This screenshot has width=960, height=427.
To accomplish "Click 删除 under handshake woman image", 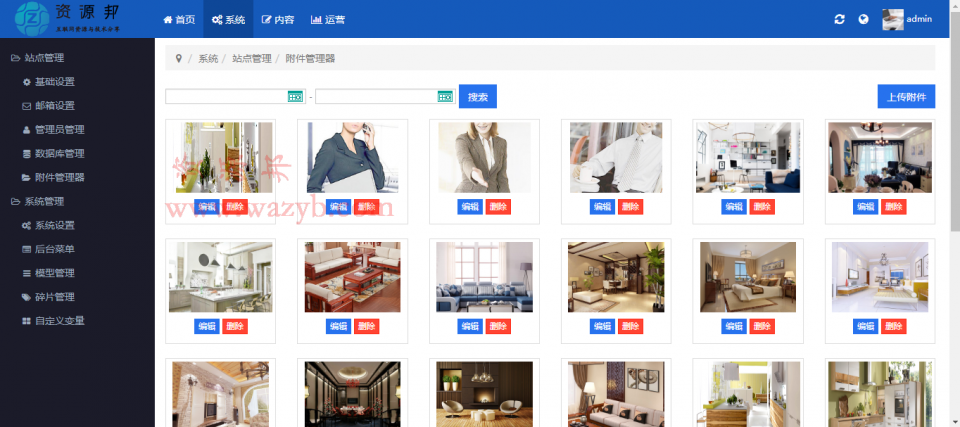I will [x=498, y=207].
